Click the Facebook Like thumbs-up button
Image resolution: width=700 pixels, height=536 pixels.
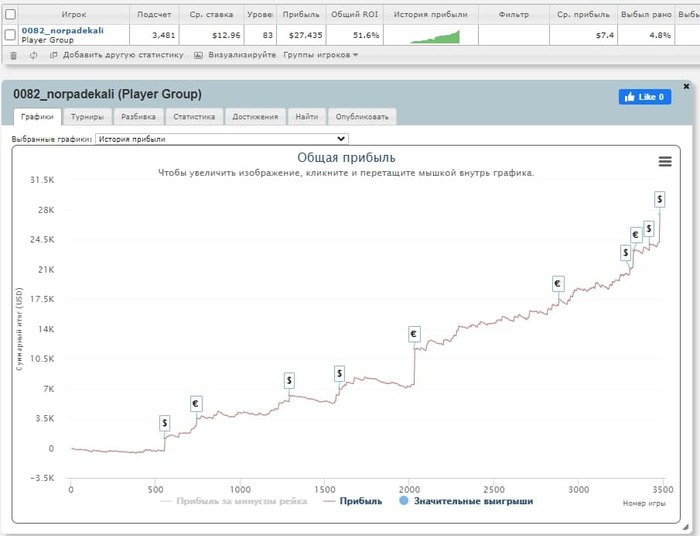645,97
